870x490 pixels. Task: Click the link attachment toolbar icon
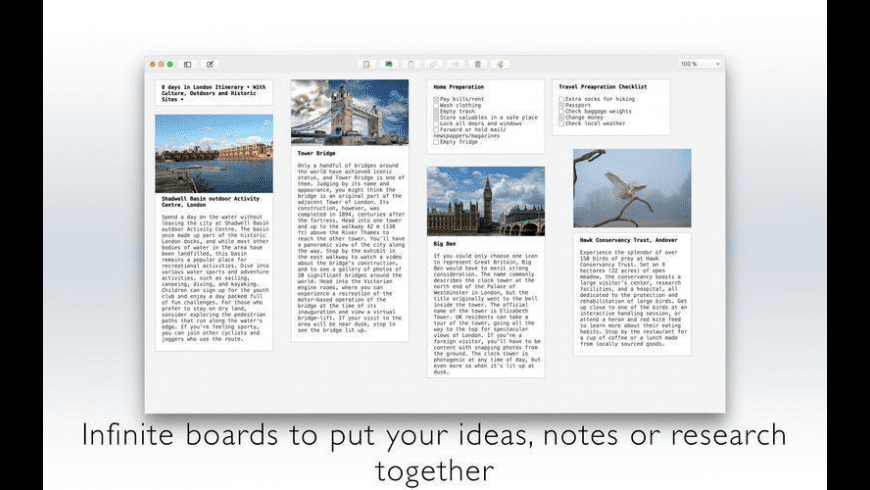(433, 64)
